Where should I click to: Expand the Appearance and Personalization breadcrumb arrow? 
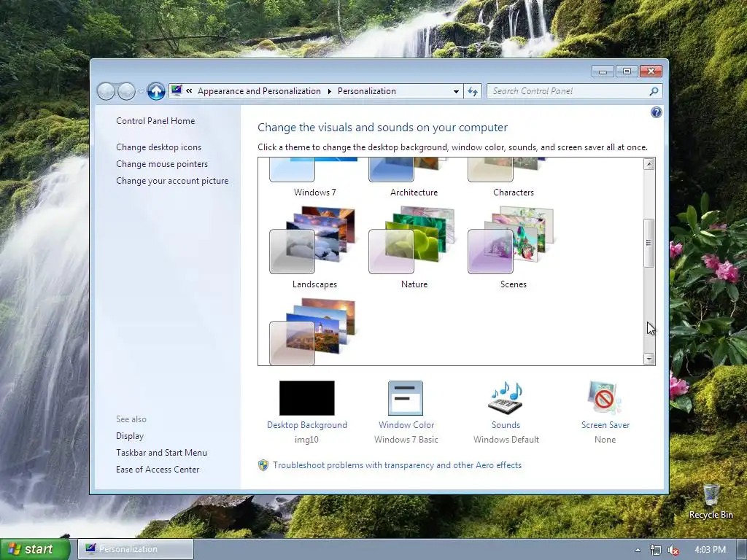329,91
